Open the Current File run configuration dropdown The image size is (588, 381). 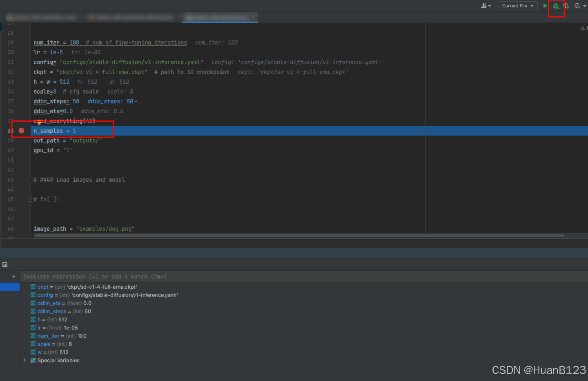coord(518,6)
